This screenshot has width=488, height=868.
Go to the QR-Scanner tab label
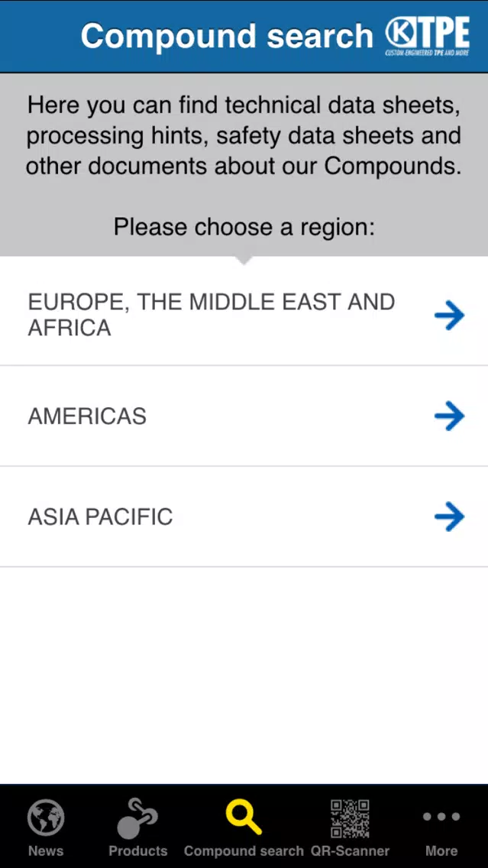click(x=350, y=851)
